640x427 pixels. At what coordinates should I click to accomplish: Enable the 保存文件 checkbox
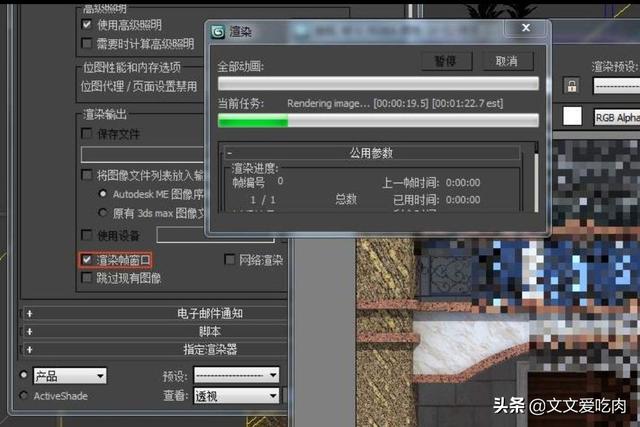(x=87, y=133)
